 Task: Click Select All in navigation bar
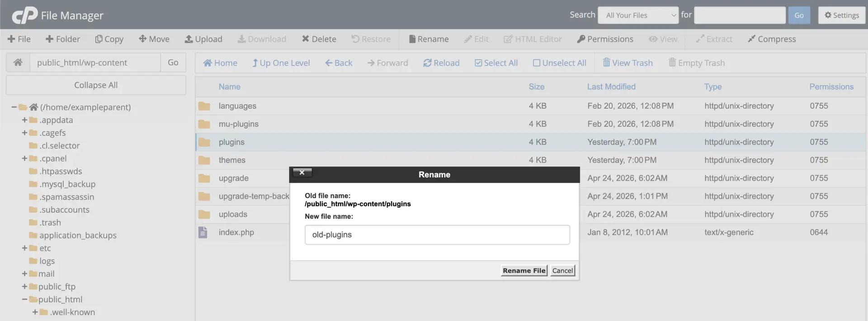click(x=496, y=63)
